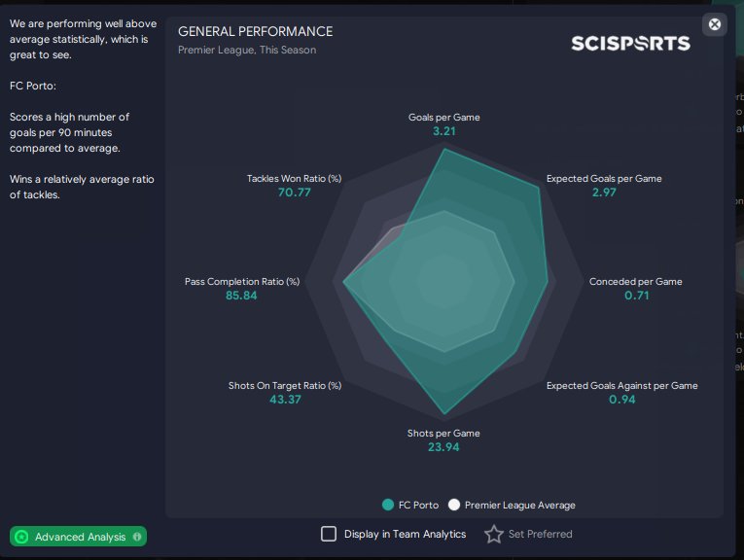The image size is (744, 560).
Task: Select Pass Completion Ratio label
Action: coord(242,281)
